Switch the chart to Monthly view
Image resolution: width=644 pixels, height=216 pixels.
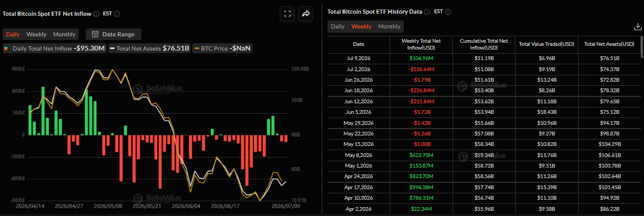[x=64, y=34]
